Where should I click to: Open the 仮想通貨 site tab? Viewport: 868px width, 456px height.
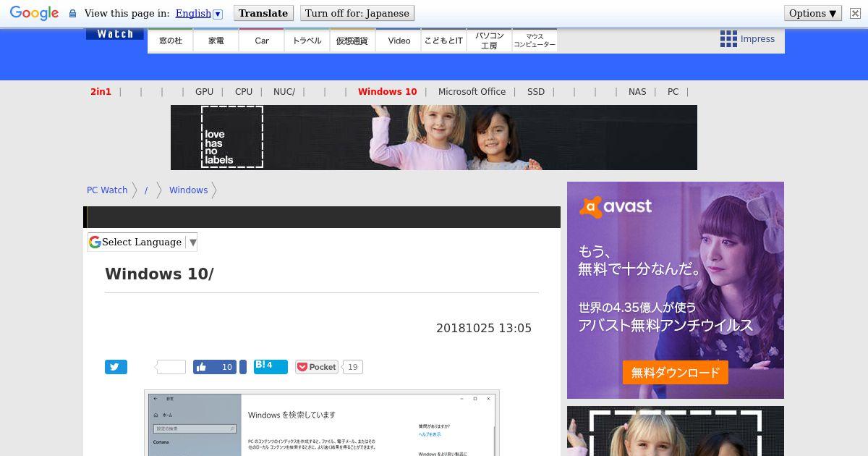[x=352, y=41]
